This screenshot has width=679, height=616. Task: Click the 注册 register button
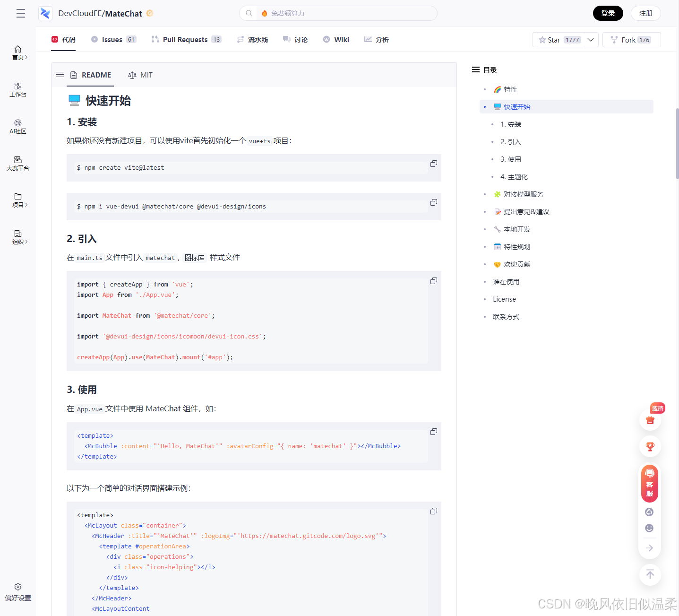tap(646, 13)
